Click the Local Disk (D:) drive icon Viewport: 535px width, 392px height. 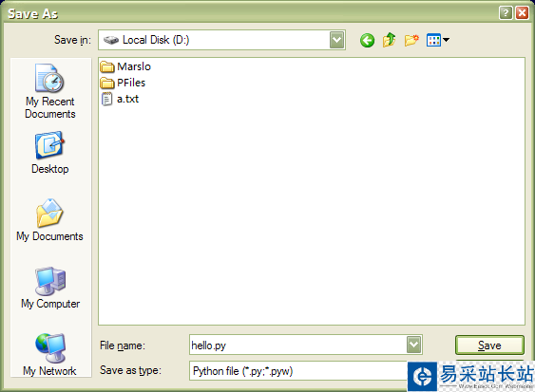(x=111, y=40)
